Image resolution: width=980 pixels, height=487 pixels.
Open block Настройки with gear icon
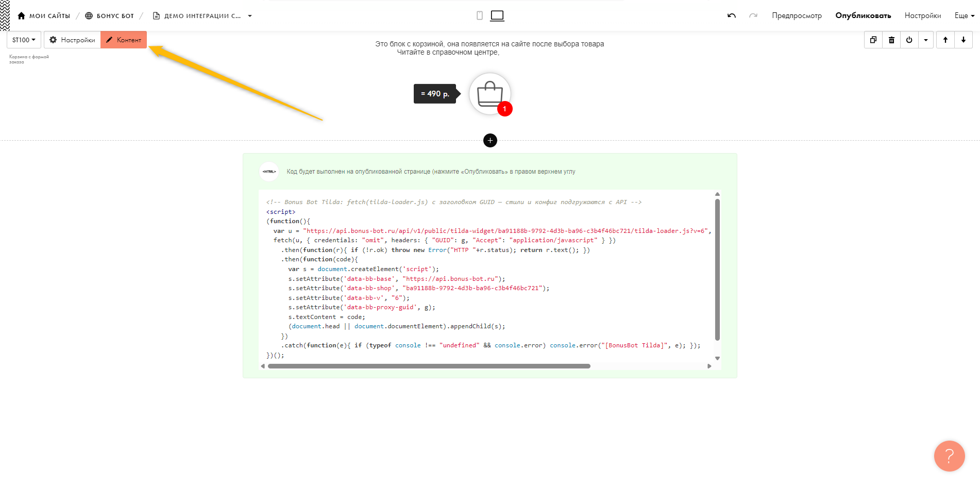[x=72, y=40]
